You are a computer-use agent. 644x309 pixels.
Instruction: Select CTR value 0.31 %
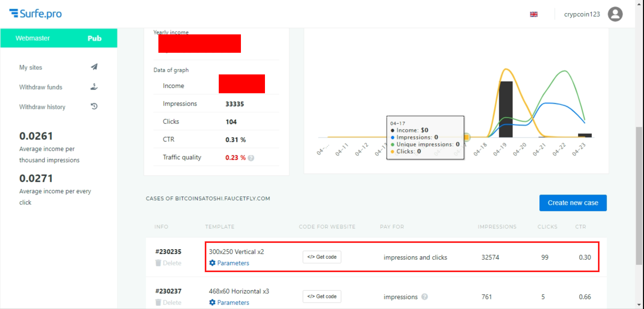coord(236,140)
